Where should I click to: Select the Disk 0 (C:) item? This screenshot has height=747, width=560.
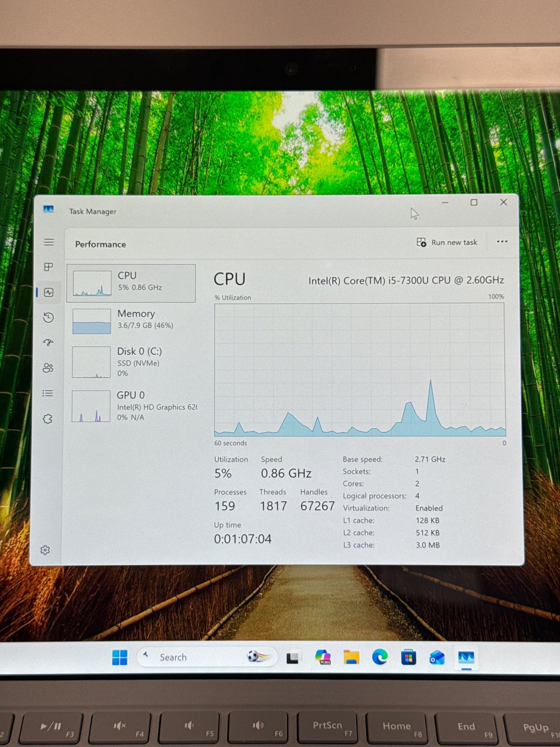click(132, 362)
